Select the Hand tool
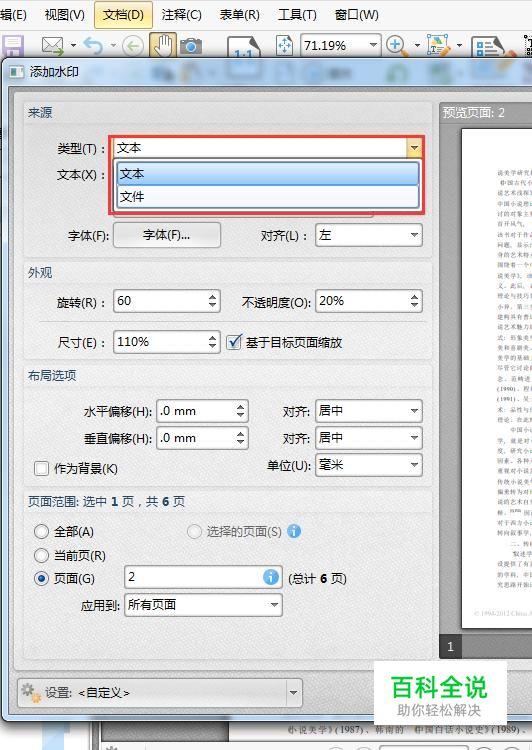Screen dimensions: 532x750 tap(163, 45)
